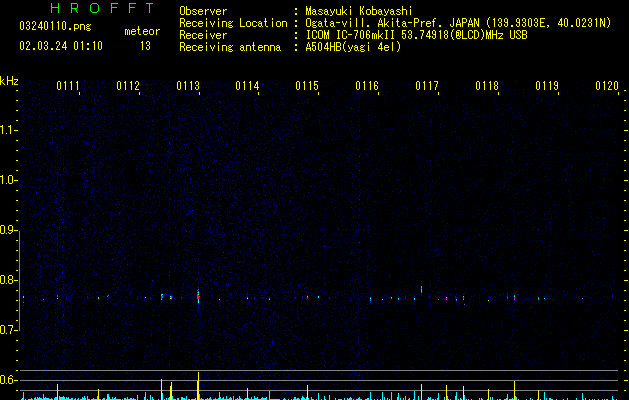Click the Receiving Location label
Image resolution: width=629 pixels, height=400 pixels.
tap(233, 23)
